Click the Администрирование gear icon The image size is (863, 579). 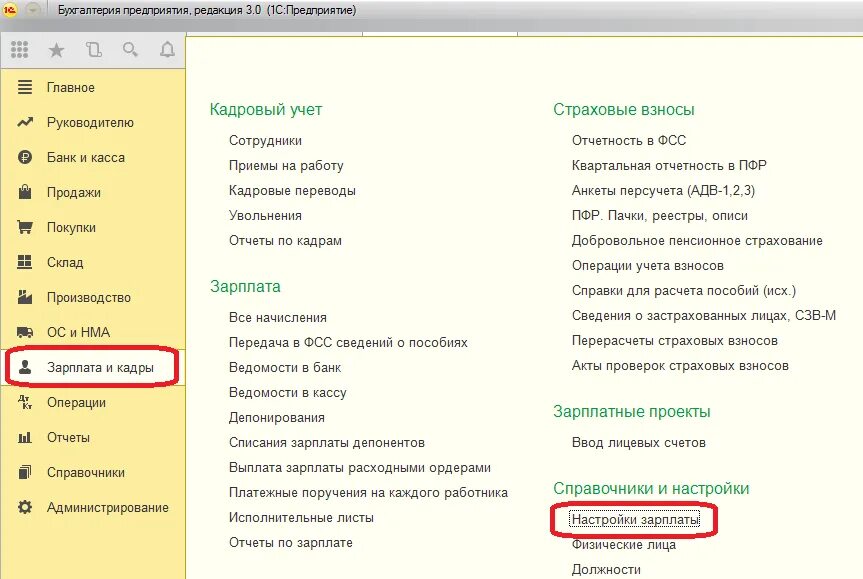[25, 507]
